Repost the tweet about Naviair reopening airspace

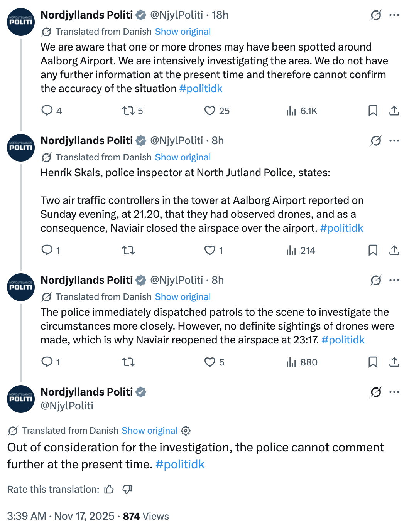point(128,362)
